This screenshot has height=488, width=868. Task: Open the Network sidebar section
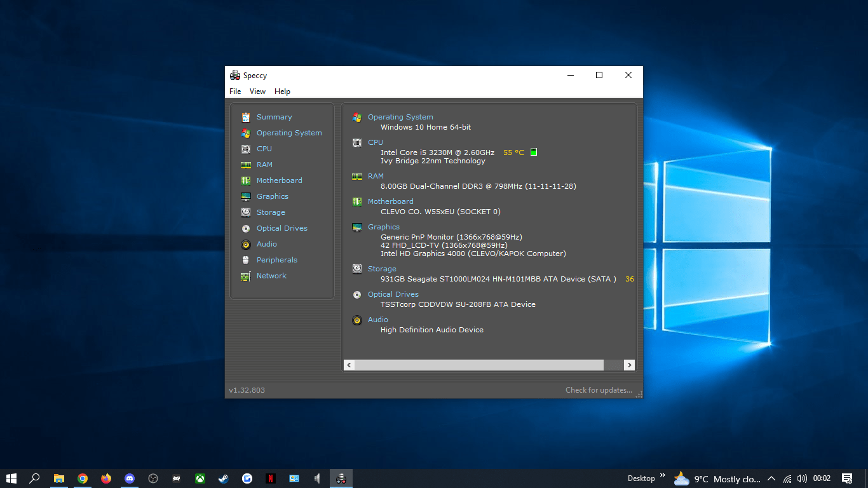[271, 276]
